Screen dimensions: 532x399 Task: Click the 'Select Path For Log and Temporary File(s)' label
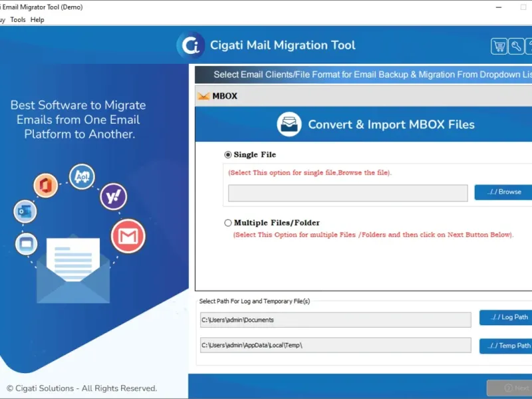pos(255,301)
